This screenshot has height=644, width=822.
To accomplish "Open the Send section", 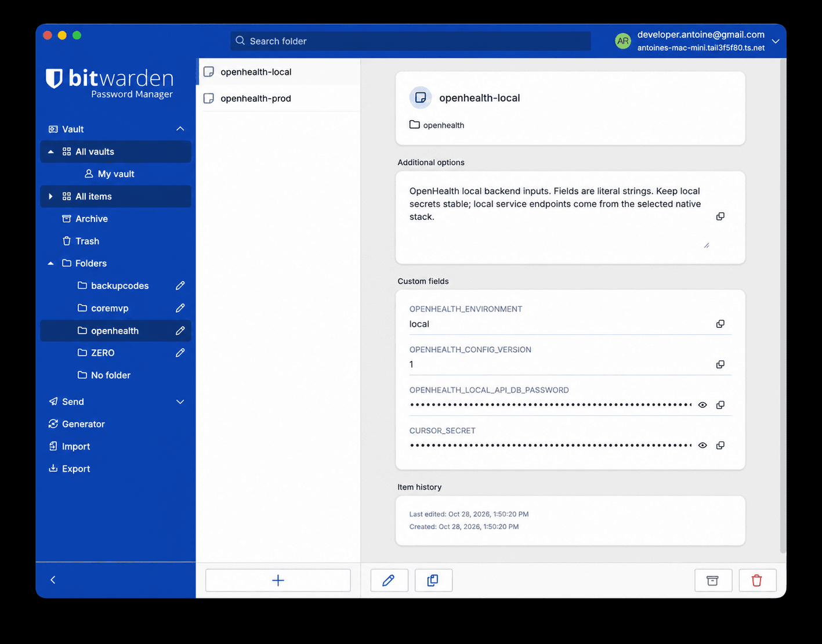I will pos(73,401).
